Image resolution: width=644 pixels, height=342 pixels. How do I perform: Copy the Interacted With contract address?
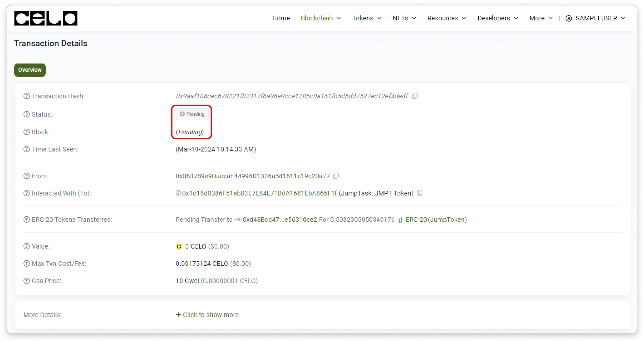tap(420, 193)
